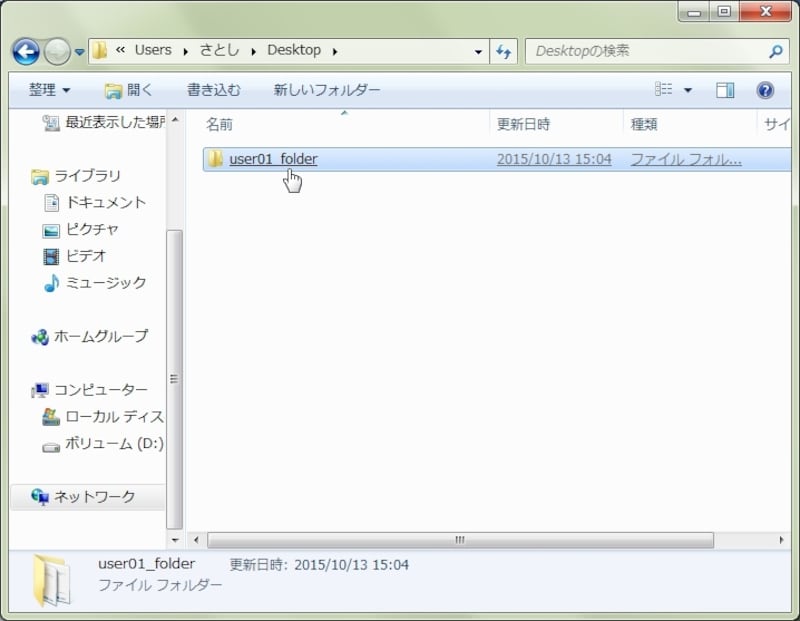The height and width of the screenshot is (621, 800).
Task: Select ミュージック in the navigation pane
Action: click(105, 283)
